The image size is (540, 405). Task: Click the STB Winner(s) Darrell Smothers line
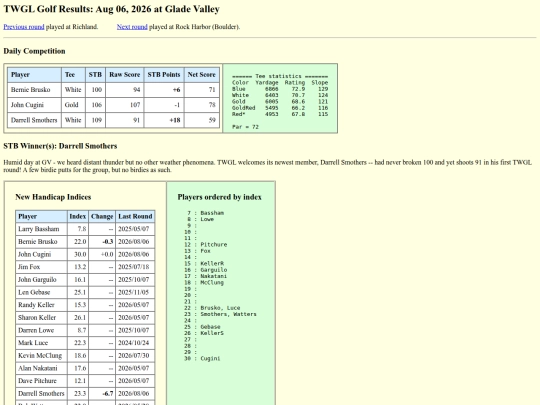[x=60, y=146]
